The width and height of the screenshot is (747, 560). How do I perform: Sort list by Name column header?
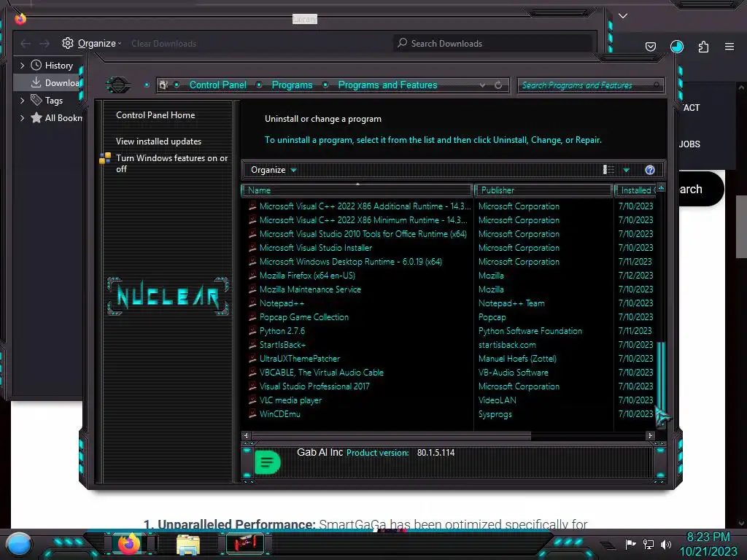click(x=357, y=190)
